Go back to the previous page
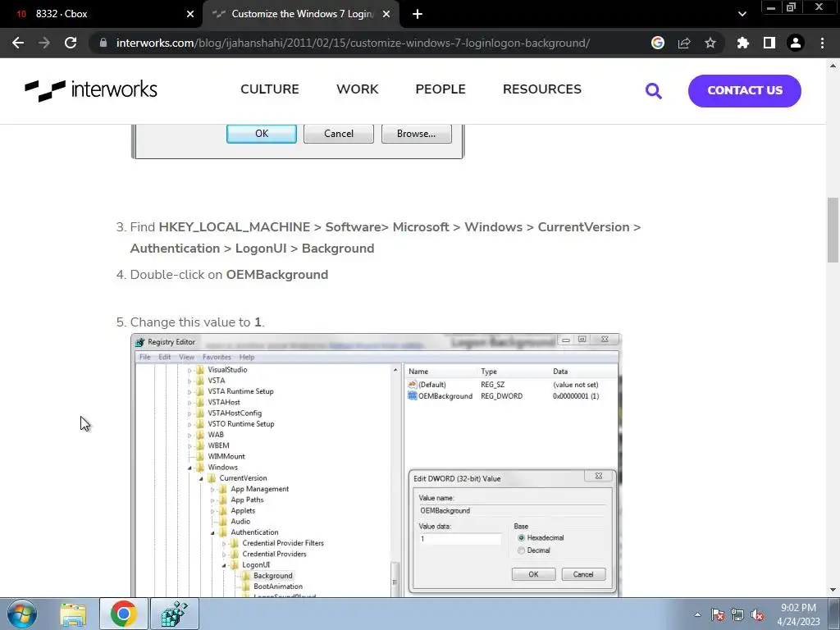The width and height of the screenshot is (840, 630). click(18, 43)
